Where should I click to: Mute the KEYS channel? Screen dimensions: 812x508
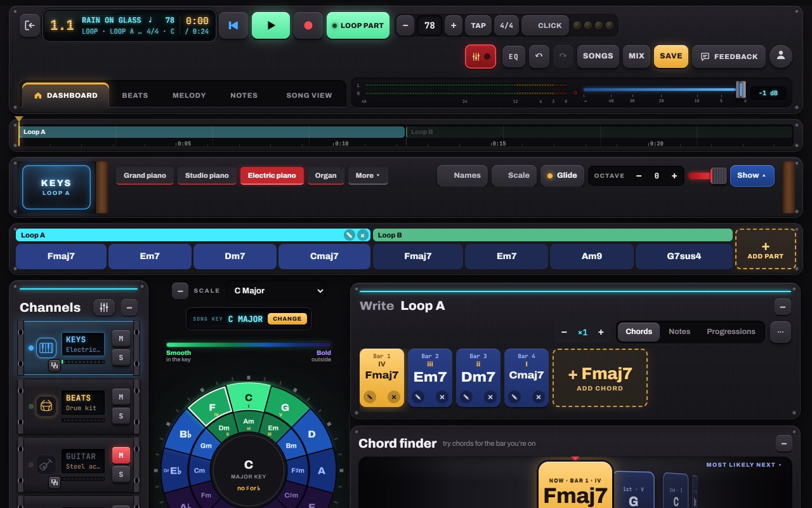pyautogui.click(x=121, y=339)
